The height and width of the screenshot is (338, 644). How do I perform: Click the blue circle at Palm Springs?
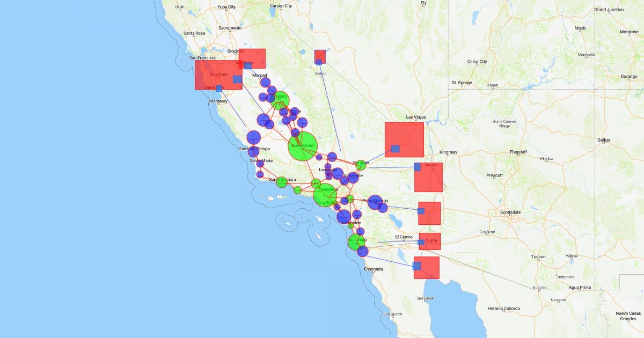coord(375,202)
